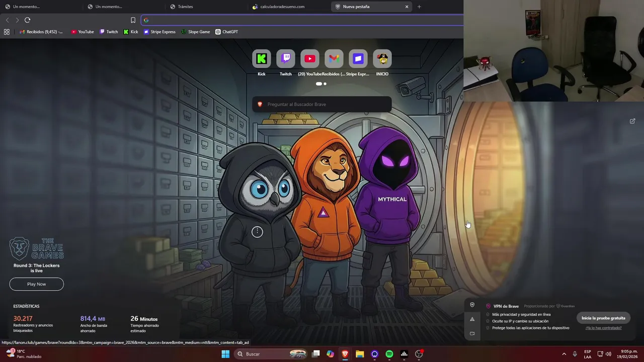The width and height of the screenshot is (644, 362).
Task: Open Task View in the taskbar
Action: [315, 354]
